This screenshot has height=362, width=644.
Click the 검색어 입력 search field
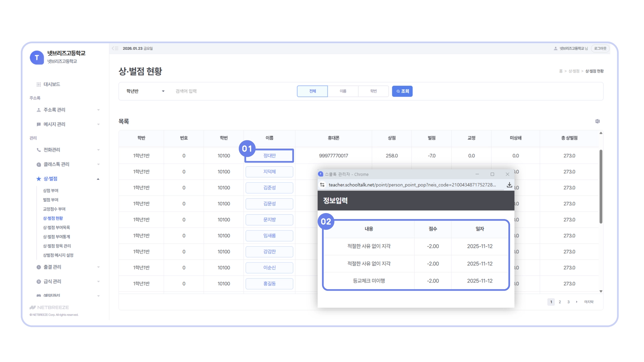233,91
